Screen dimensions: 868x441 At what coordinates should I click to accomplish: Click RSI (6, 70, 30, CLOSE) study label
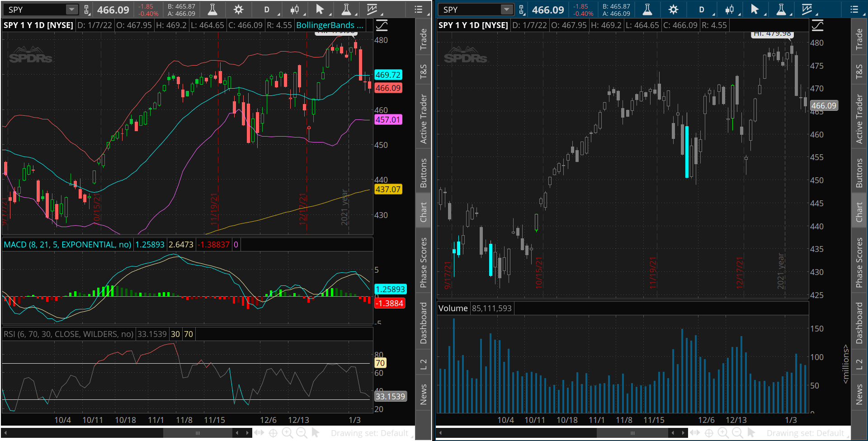68,334
